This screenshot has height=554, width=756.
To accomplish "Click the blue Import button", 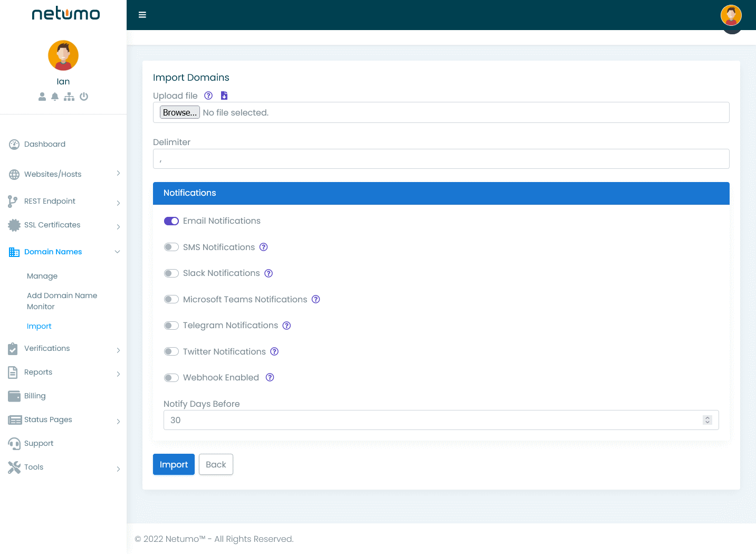I will click(x=174, y=464).
